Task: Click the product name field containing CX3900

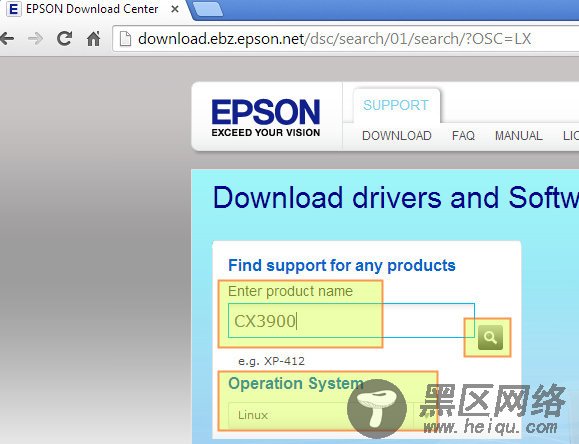Action: pyautogui.click(x=351, y=321)
